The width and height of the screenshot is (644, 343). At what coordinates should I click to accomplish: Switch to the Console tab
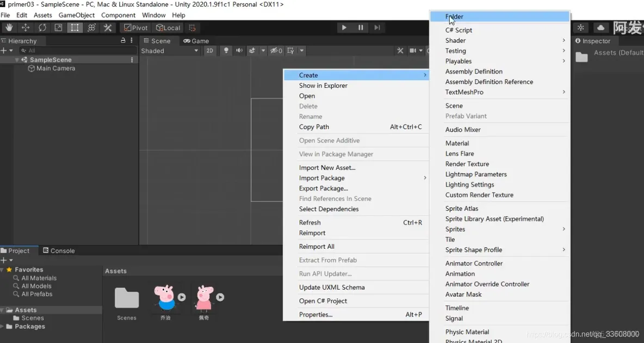point(59,250)
